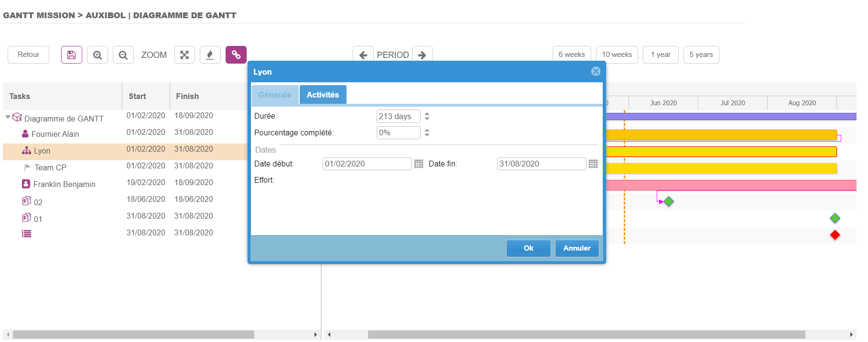Screen dimensions: 868x342
Task: Increase the Durée value with stepper
Action: (x=427, y=114)
